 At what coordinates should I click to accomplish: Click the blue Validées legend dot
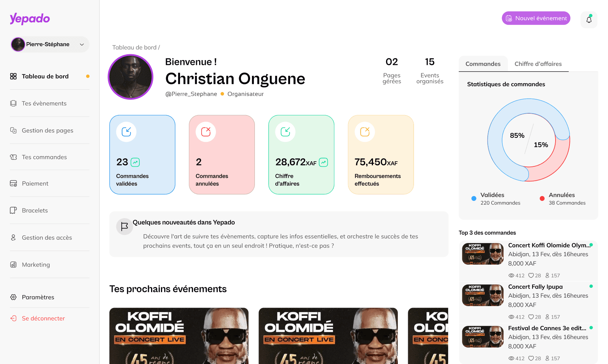coord(474,198)
